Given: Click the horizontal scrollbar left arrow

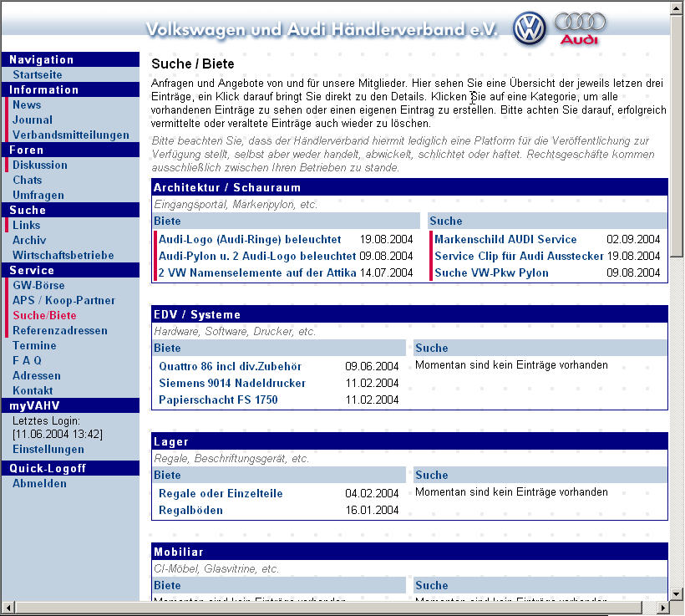Looking at the screenshot, I should (8, 608).
